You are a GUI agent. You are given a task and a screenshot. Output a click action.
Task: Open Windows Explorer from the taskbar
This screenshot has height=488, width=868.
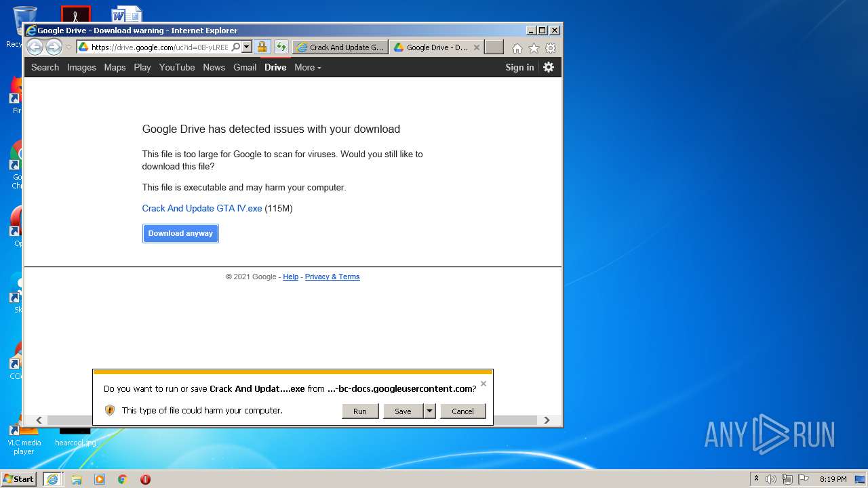77,479
